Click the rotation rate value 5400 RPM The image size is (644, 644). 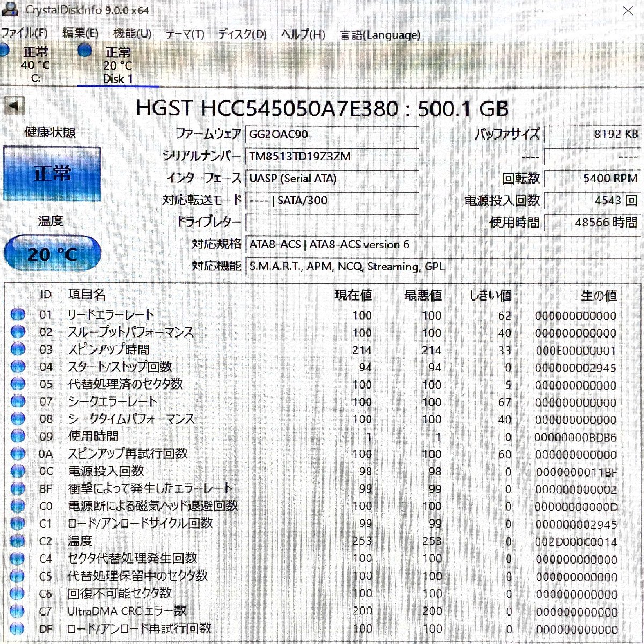click(x=592, y=178)
